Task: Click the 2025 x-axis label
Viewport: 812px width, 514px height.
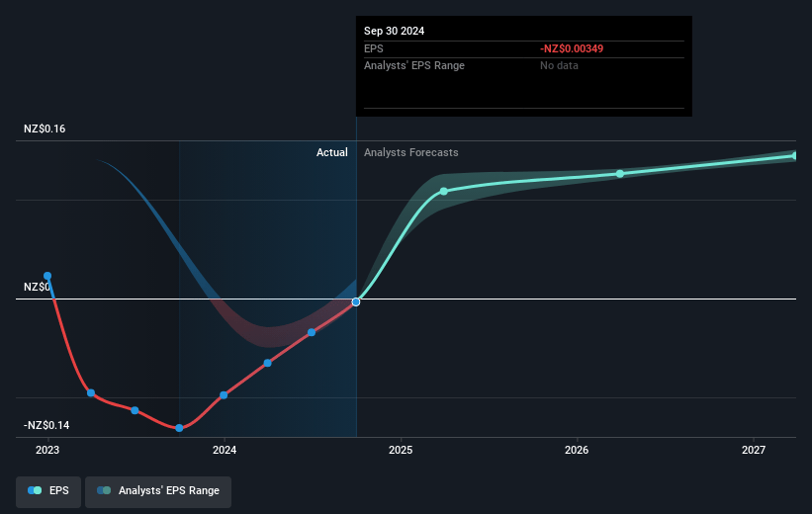Action: tap(401, 450)
